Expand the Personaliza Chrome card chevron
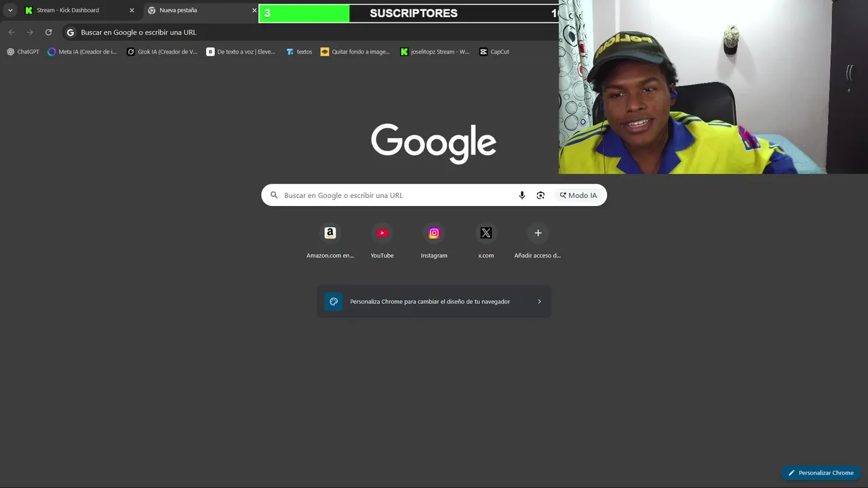Screen dimensions: 868x488 click(x=539, y=302)
